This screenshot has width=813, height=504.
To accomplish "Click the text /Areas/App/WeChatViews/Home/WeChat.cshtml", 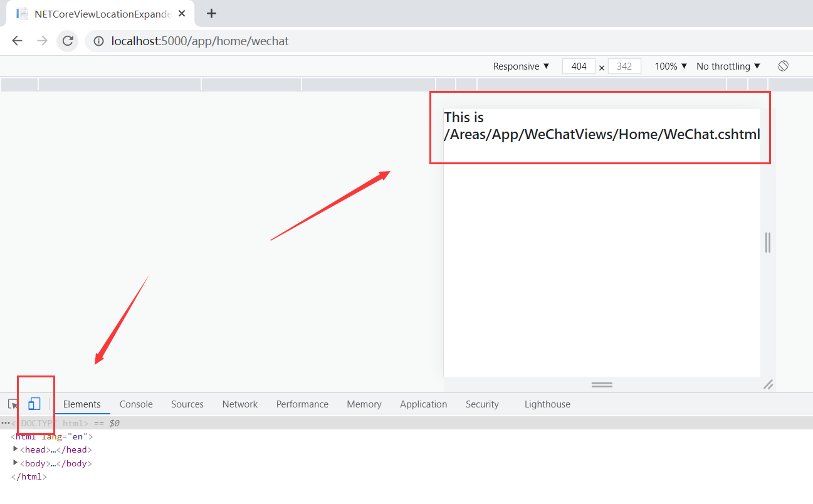I will (x=602, y=134).
